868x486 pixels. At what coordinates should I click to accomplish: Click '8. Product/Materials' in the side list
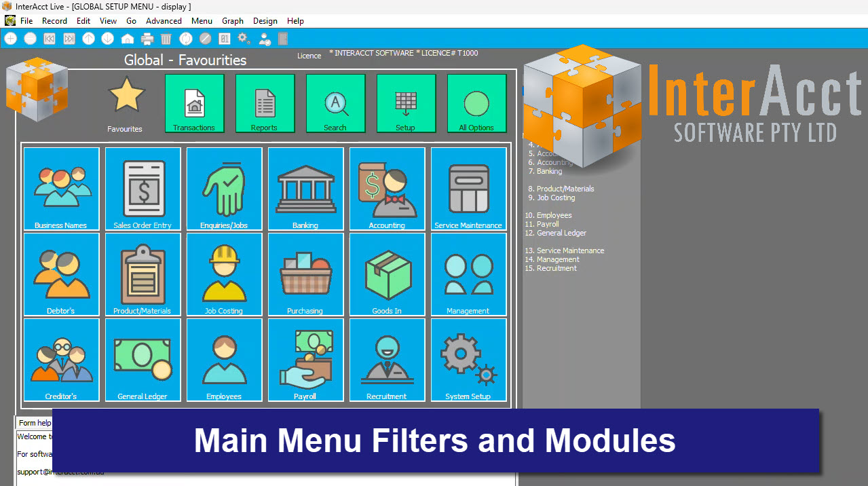pos(561,189)
